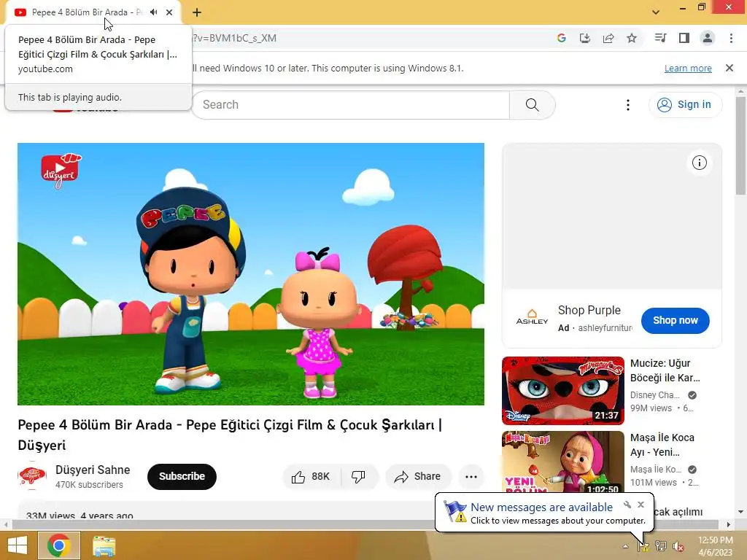Dislike the Pepee video
Viewport: 747px width, 560px height.
[x=359, y=477]
